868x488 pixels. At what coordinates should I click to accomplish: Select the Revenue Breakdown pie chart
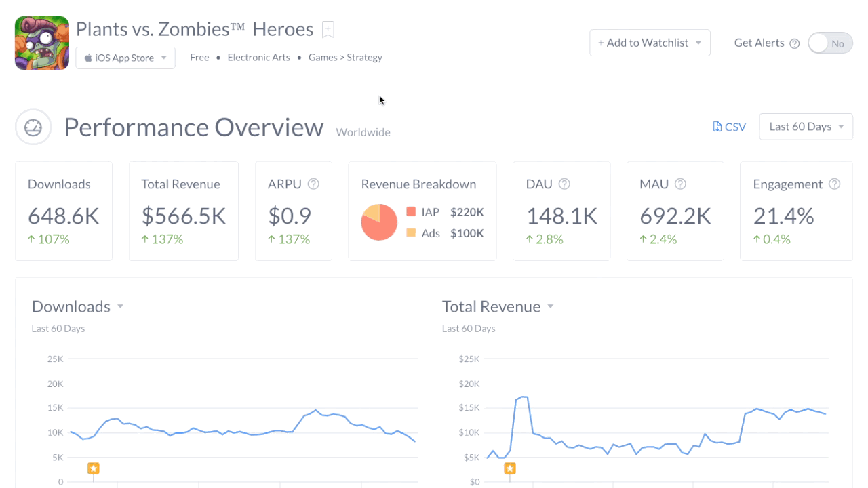click(378, 222)
